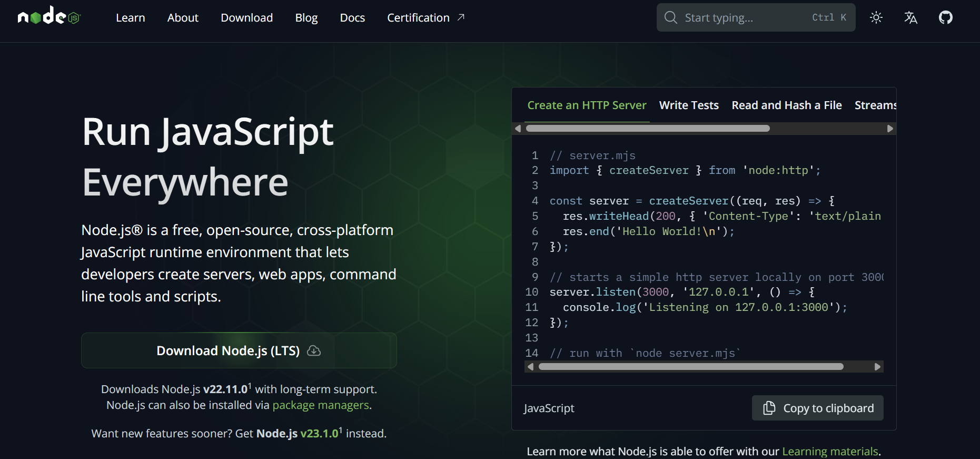The image size is (980, 459).
Task: Select the Create an HTTP Server tab
Action: tap(587, 105)
